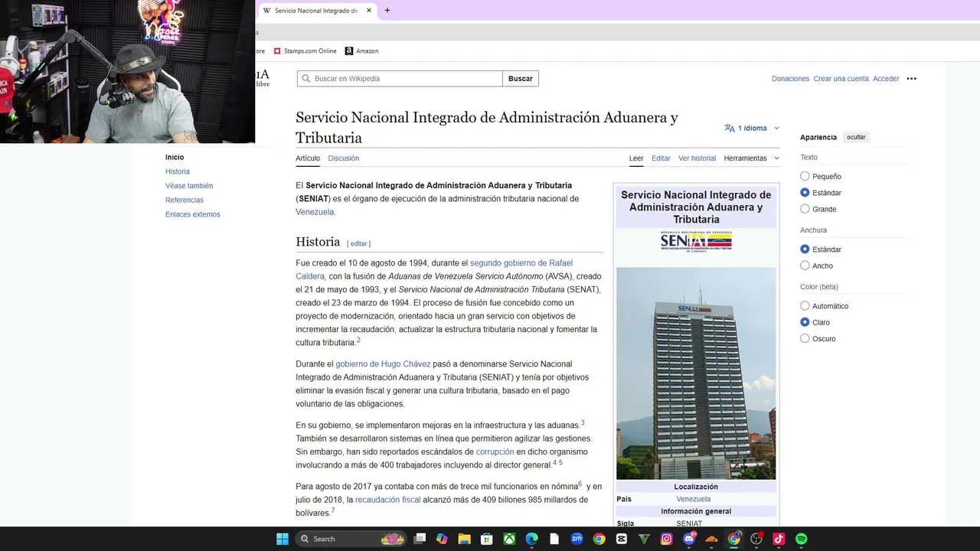Screen dimensions: 980x551
Task: Open the Xbox app in taskbar
Action: click(509, 539)
